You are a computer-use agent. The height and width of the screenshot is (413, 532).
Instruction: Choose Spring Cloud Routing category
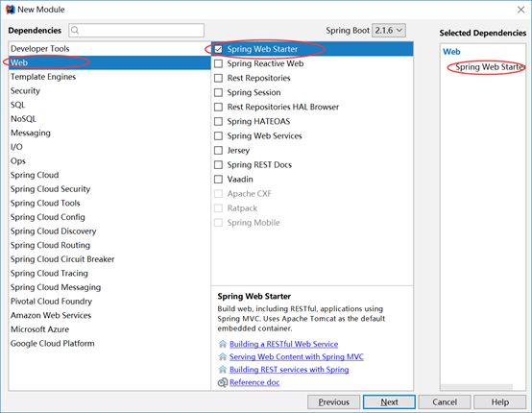click(109, 245)
